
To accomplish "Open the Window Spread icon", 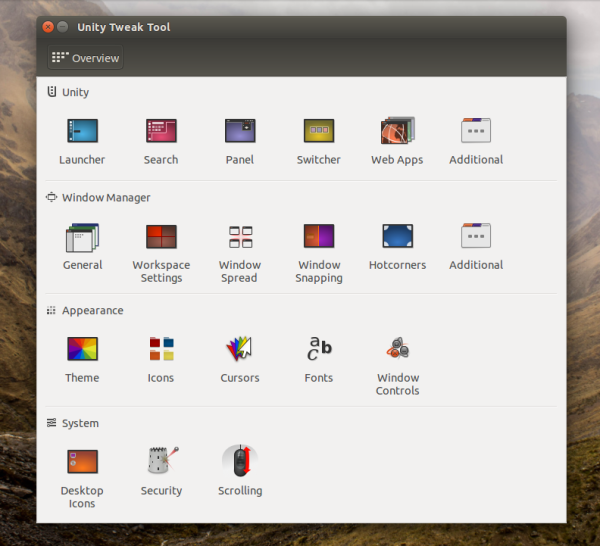I will (x=240, y=237).
